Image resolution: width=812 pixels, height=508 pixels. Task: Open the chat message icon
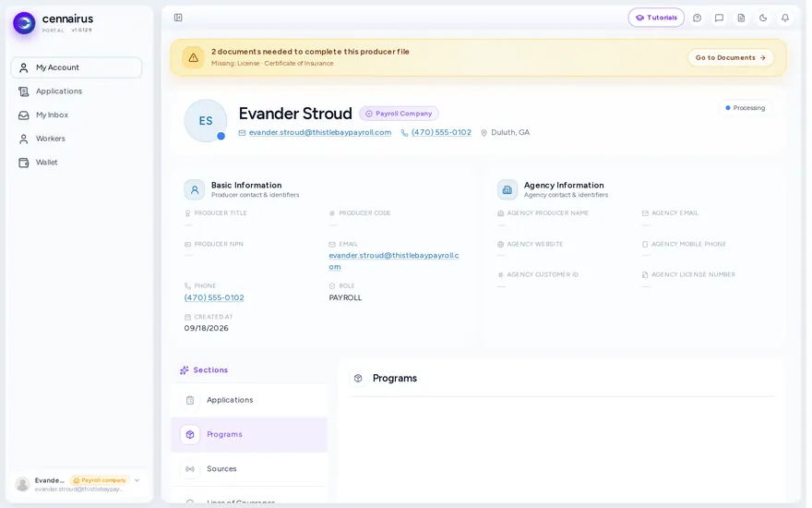point(719,18)
